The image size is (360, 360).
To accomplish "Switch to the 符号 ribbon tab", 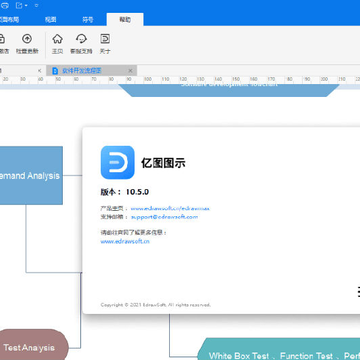I will (88, 20).
